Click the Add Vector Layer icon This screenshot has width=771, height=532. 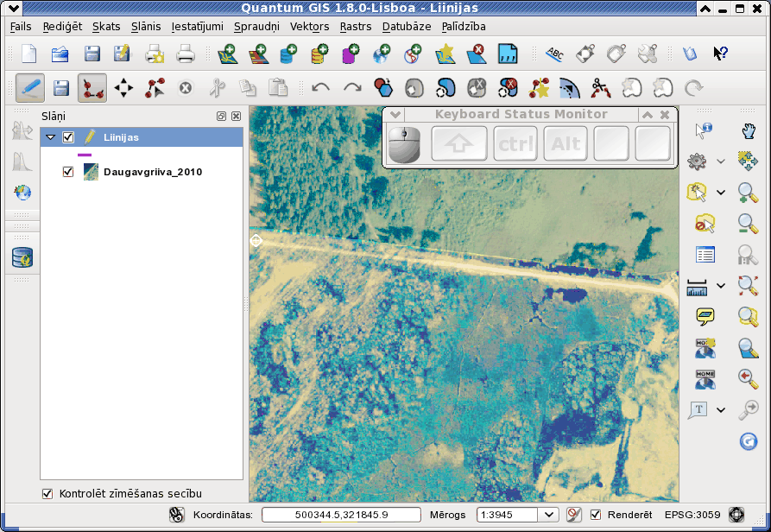227,54
